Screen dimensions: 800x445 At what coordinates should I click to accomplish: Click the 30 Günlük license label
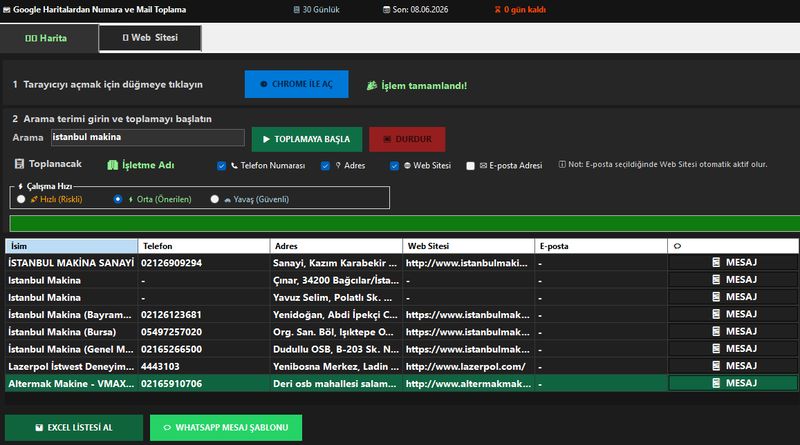tap(316, 10)
